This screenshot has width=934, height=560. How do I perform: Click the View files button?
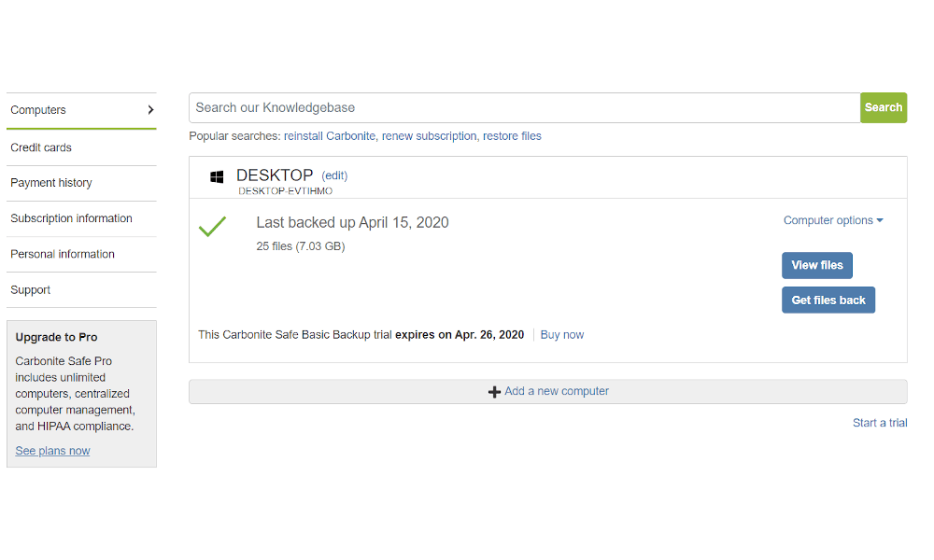(x=816, y=265)
